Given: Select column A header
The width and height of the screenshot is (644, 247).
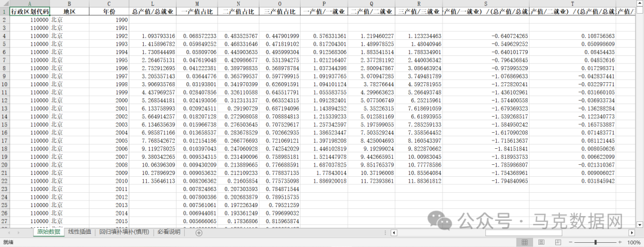Looking at the screenshot, I should coord(30,4).
